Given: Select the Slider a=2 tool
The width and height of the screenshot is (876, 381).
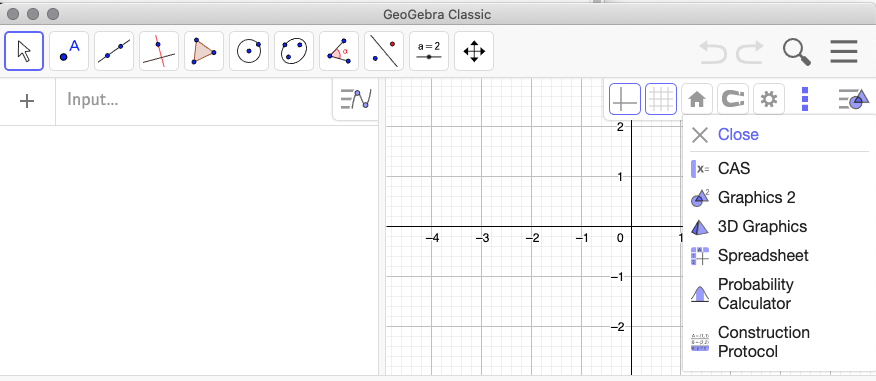Looking at the screenshot, I should [429, 51].
